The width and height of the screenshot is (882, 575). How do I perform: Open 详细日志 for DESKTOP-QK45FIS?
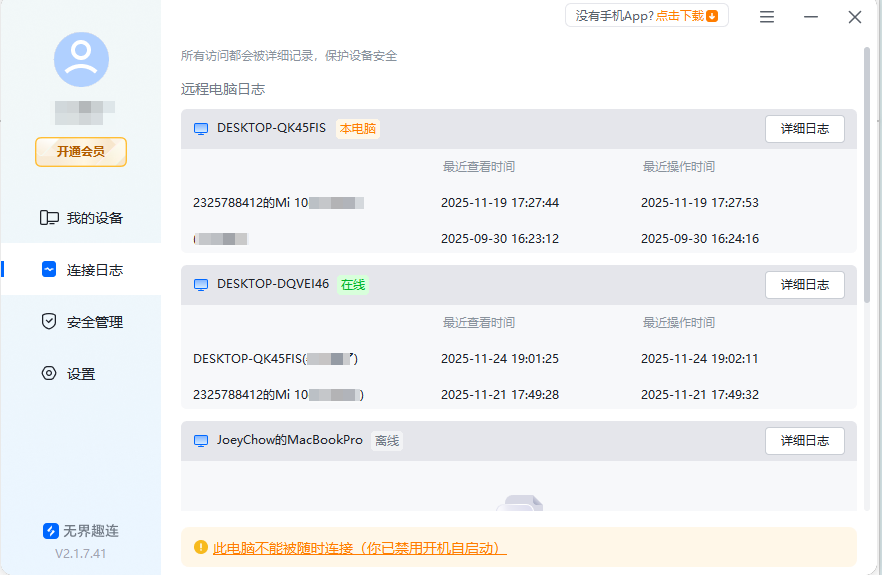tap(804, 129)
